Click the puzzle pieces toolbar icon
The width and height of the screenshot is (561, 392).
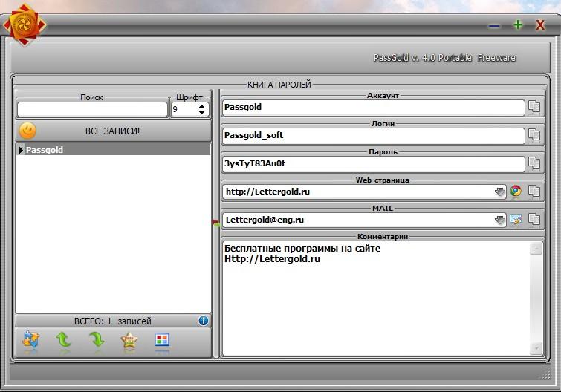tap(30, 340)
